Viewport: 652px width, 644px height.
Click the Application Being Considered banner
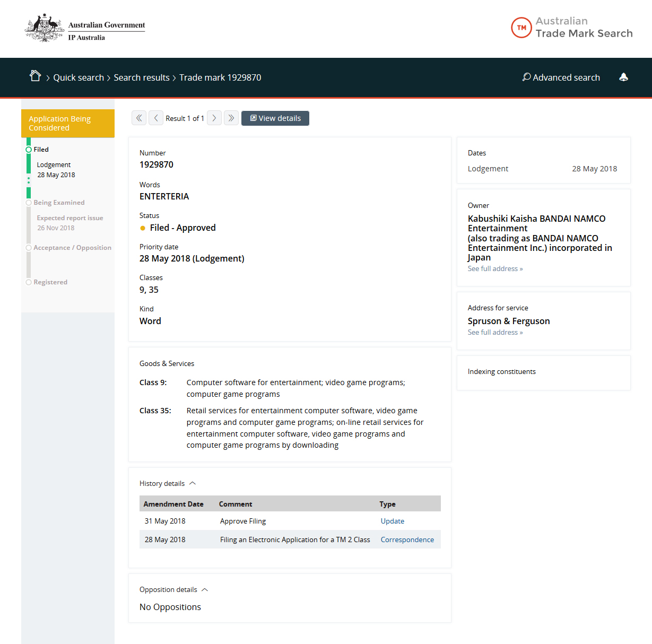click(68, 124)
